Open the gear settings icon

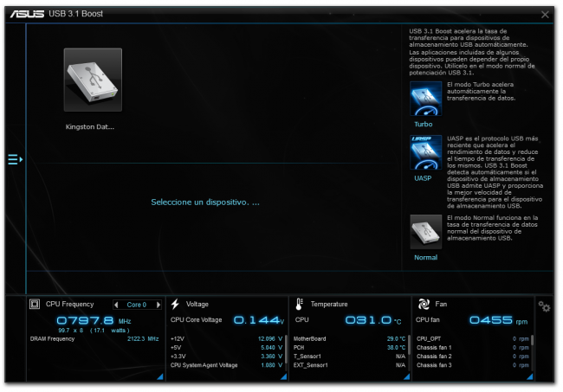coord(544,306)
